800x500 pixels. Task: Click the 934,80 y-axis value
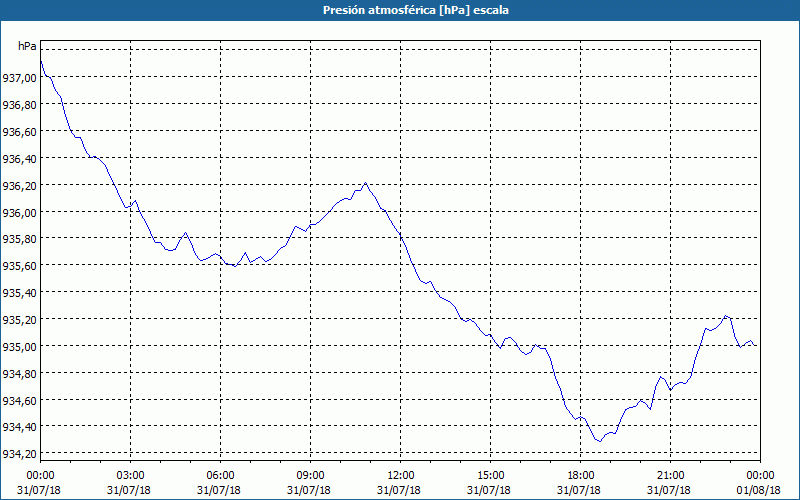point(19,374)
